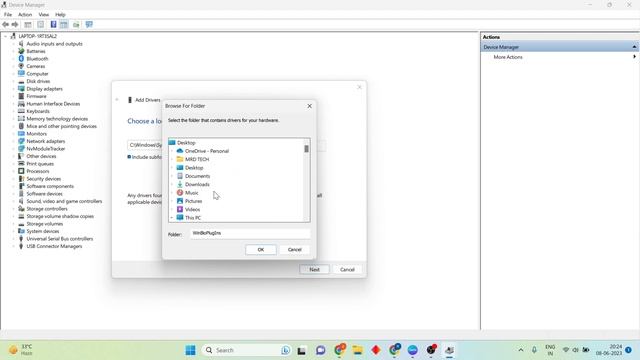Click the Back arrow in Device Manager toolbar
Viewport: 640px width, 360px height.
pyautogui.click(x=6, y=24)
